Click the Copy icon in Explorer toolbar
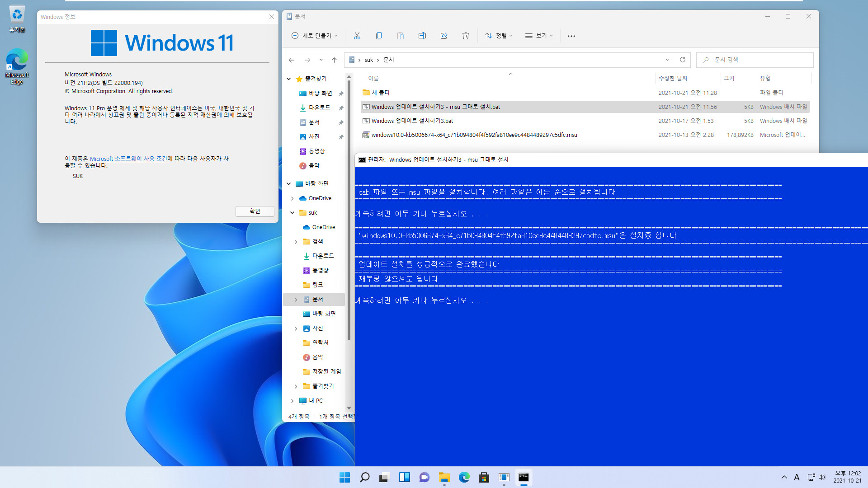Screen dimensions: 868x488 tap(378, 36)
